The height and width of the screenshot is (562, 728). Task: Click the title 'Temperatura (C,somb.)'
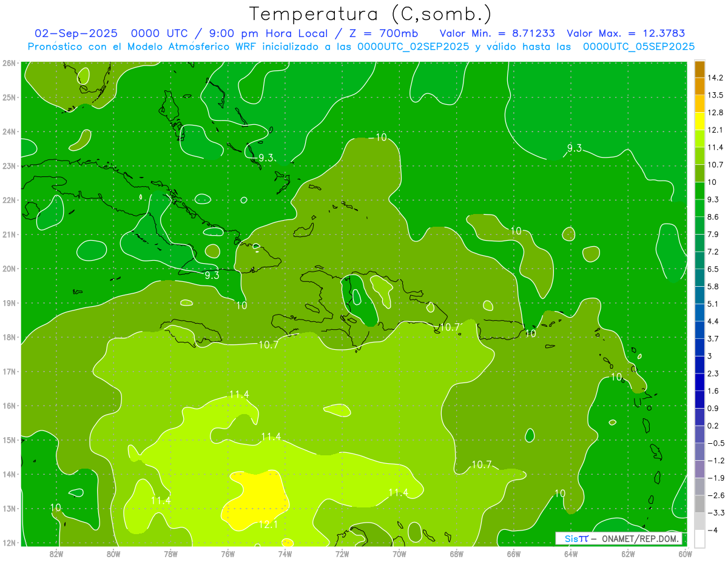coord(371,14)
